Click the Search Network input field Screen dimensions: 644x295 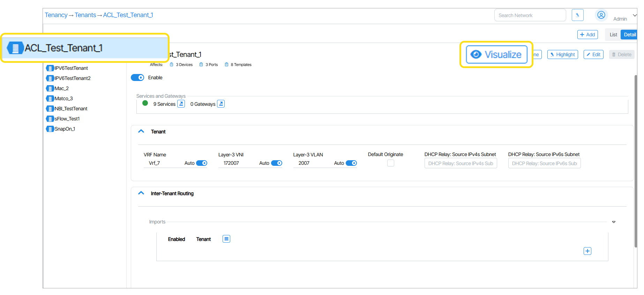(x=530, y=15)
